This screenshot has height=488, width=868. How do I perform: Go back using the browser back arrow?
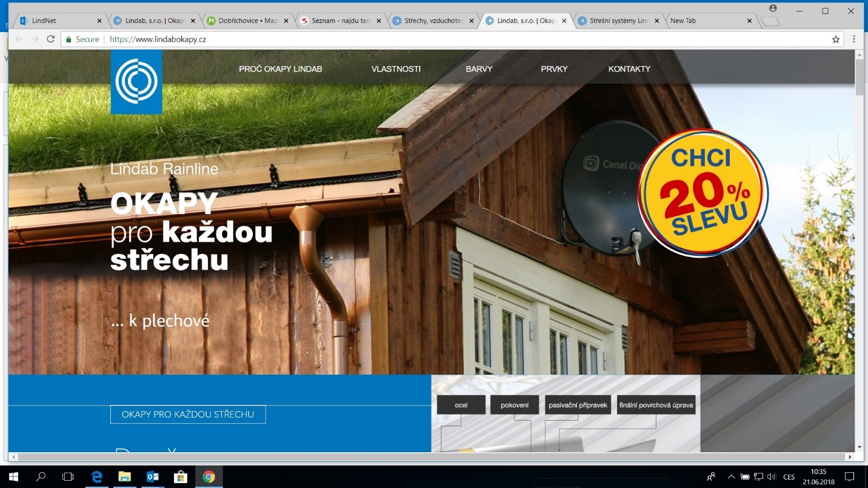(x=18, y=39)
